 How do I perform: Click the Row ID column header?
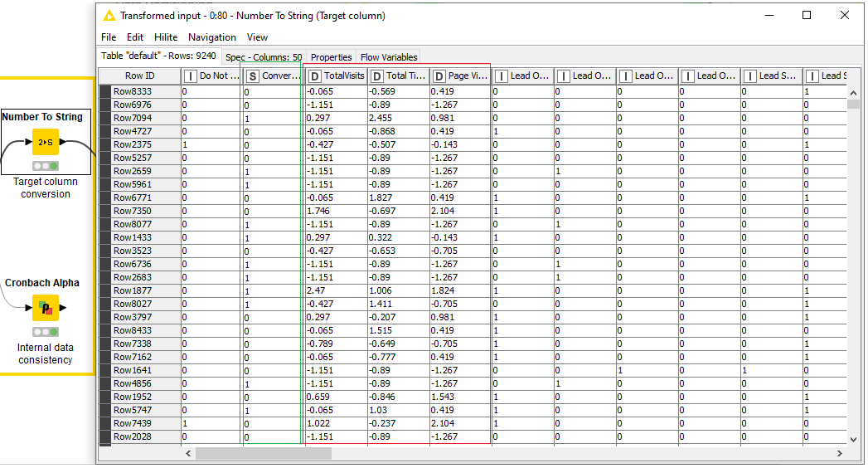(x=139, y=76)
